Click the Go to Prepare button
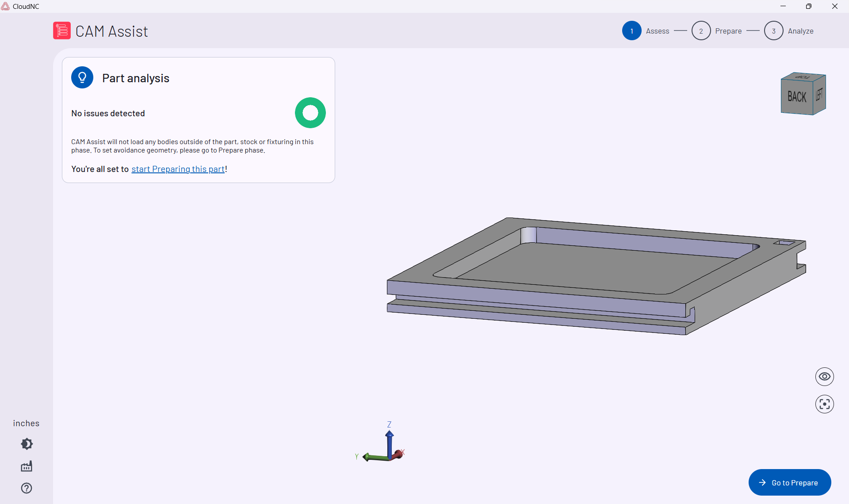 click(x=790, y=482)
